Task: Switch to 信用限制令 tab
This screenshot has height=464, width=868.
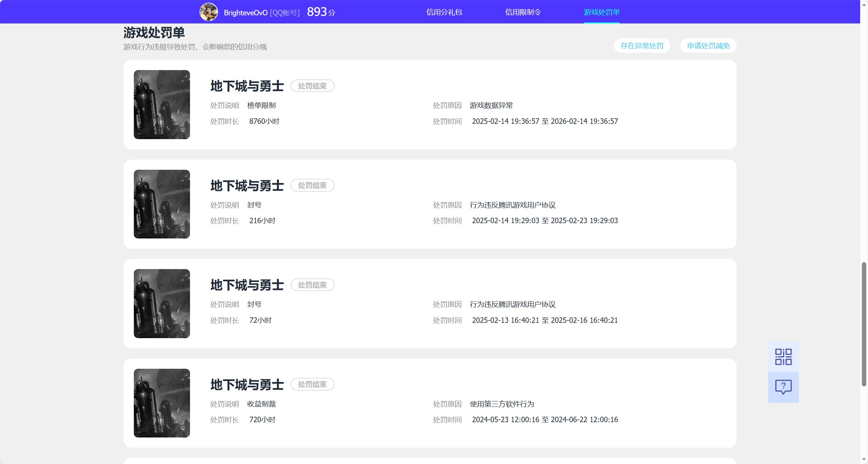Action: point(523,12)
